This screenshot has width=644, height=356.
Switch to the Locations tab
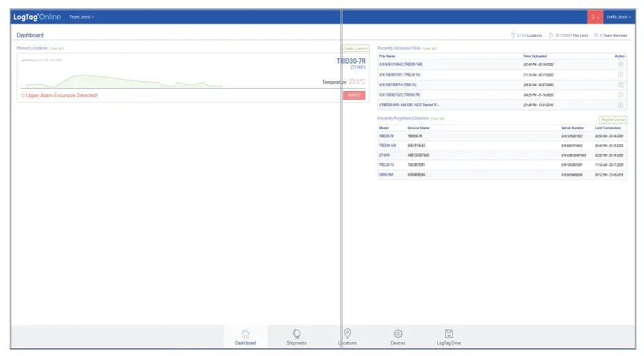347,337
